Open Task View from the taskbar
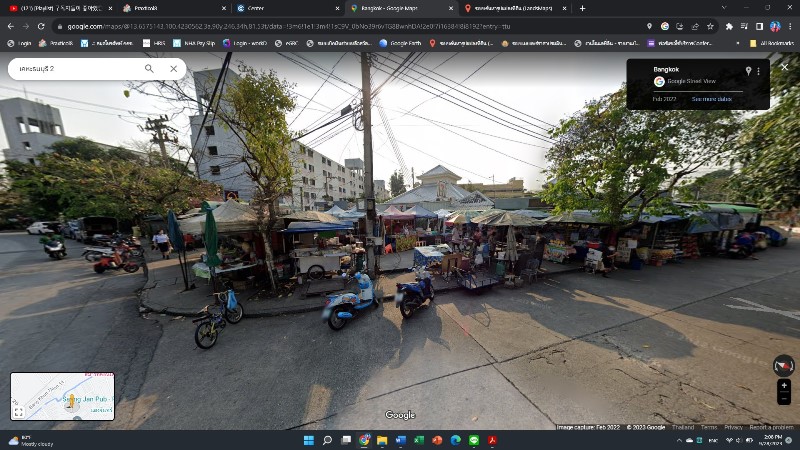Viewport: 800px width, 450px height. click(x=345, y=440)
